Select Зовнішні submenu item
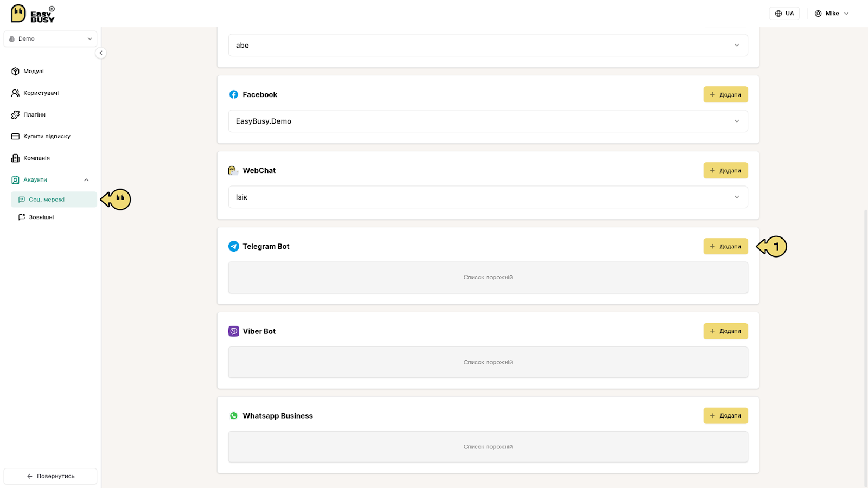This screenshot has height=488, width=868. coord(54,217)
